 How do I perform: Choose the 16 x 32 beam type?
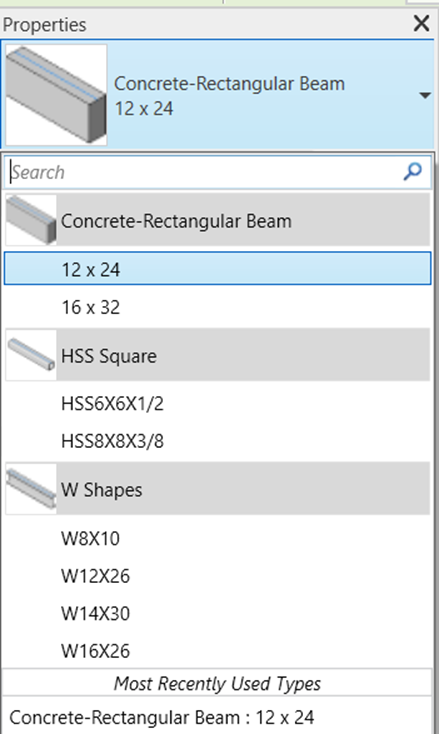point(218,307)
